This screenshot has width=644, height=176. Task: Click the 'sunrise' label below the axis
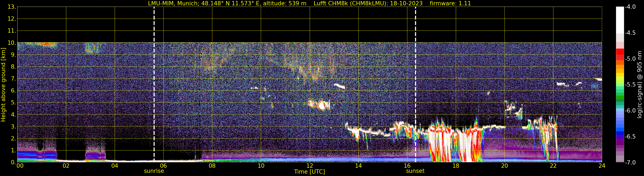click(154, 171)
